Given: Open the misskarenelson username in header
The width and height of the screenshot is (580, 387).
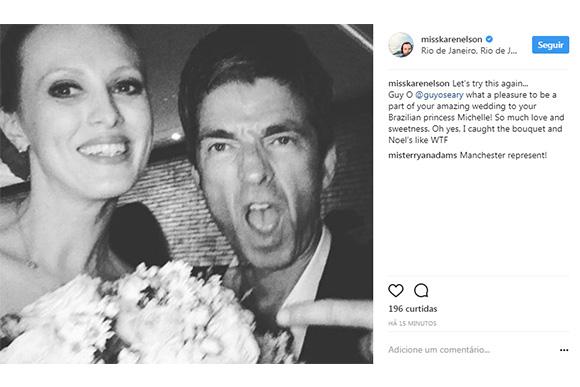Looking at the screenshot, I should tap(451, 39).
